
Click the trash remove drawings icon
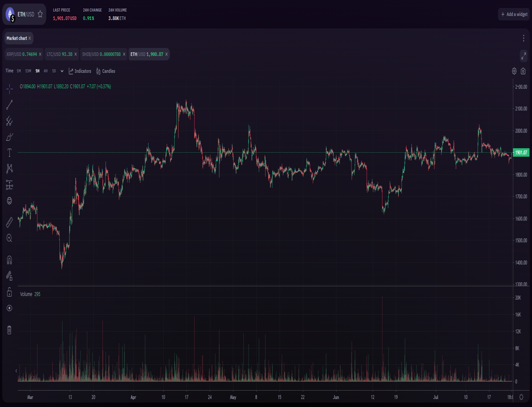[x=9, y=330]
